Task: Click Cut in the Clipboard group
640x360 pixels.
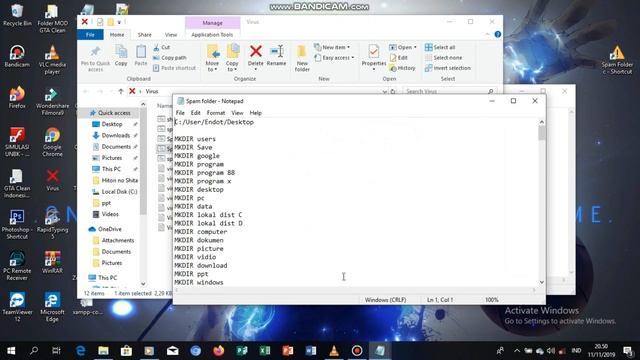Action: pyautogui.click(x=162, y=47)
